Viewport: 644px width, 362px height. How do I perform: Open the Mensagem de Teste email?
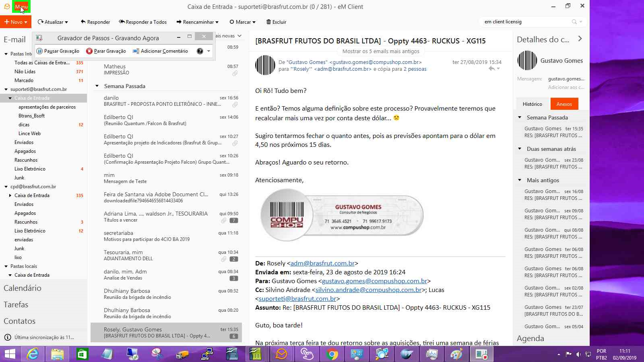point(166,178)
